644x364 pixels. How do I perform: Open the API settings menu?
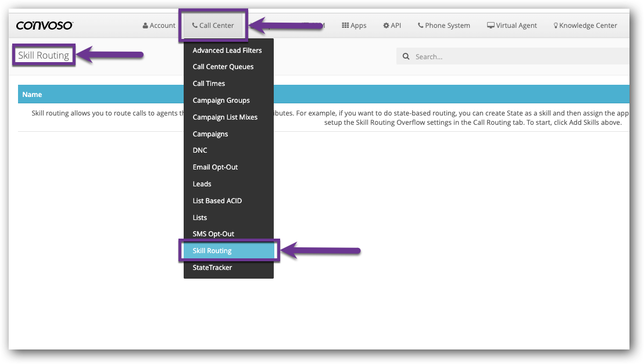click(392, 26)
